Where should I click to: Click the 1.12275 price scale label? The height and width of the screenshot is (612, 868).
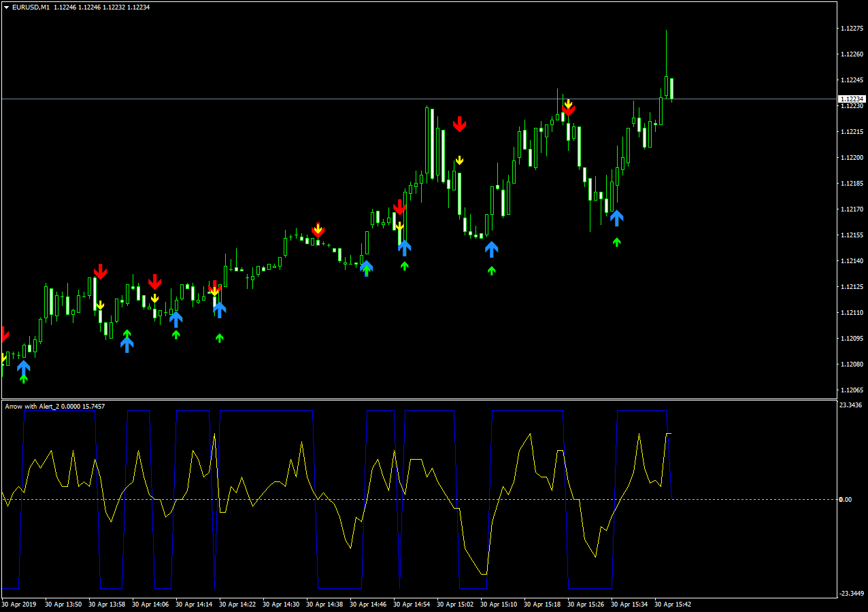pos(852,29)
